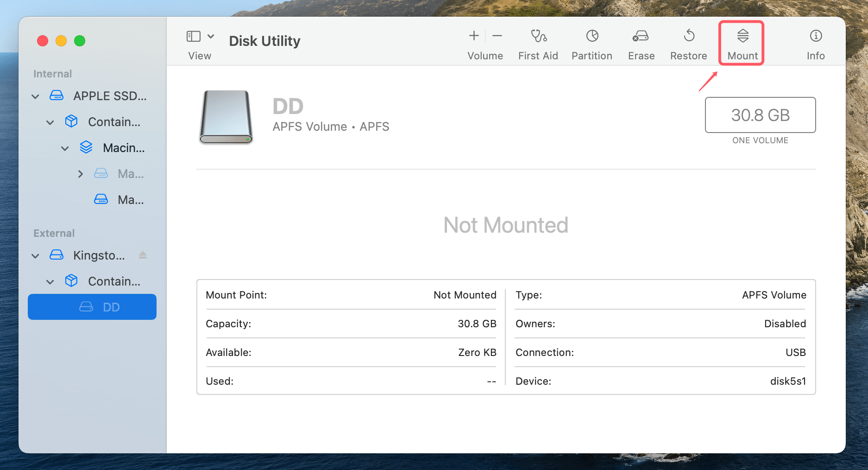Click the disk5s1 device field
This screenshot has width=868, height=470.
[788, 381]
